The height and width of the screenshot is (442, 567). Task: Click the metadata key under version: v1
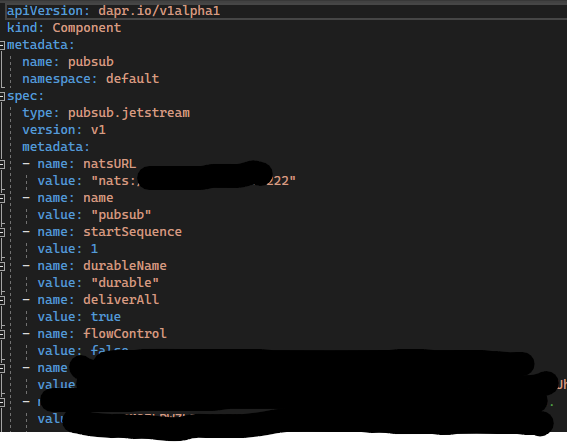click(x=56, y=147)
